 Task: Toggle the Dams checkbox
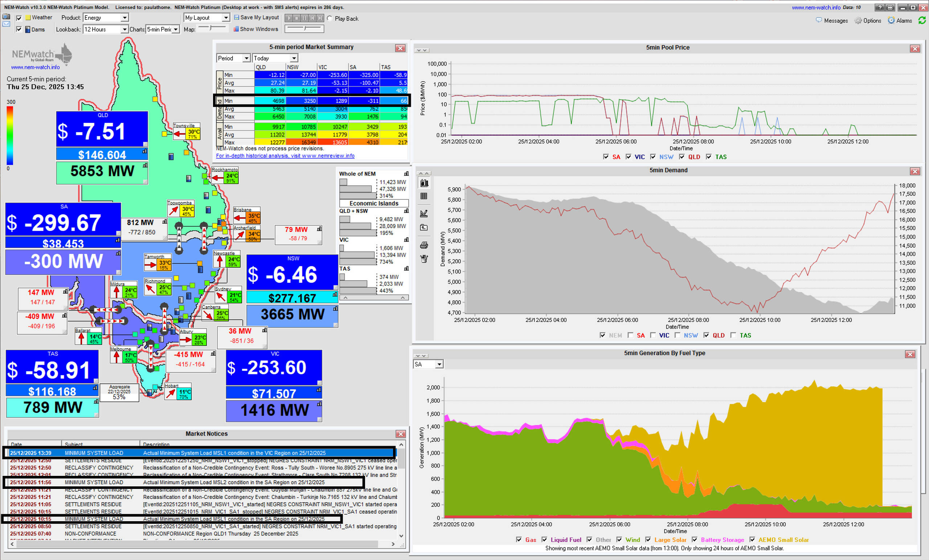(19, 29)
